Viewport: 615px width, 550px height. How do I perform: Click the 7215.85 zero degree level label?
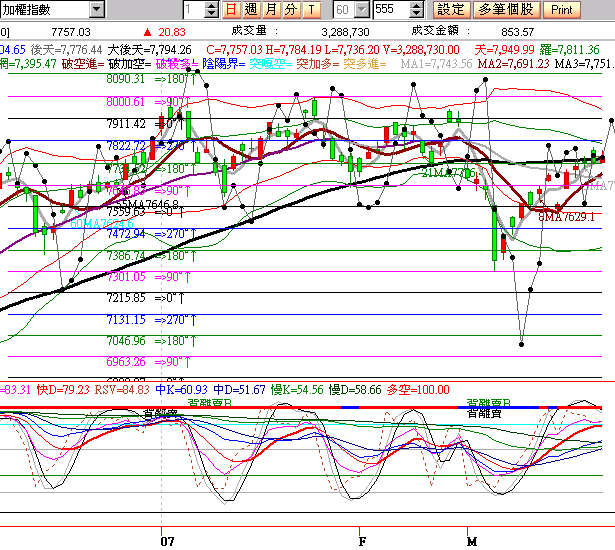pos(125,297)
